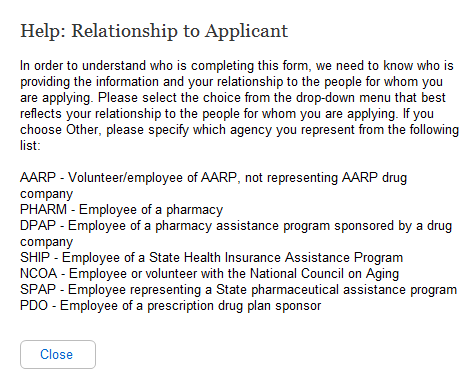Click the words 'choose Other' in the paragraph
This screenshot has height=376, width=468.
click(60, 130)
